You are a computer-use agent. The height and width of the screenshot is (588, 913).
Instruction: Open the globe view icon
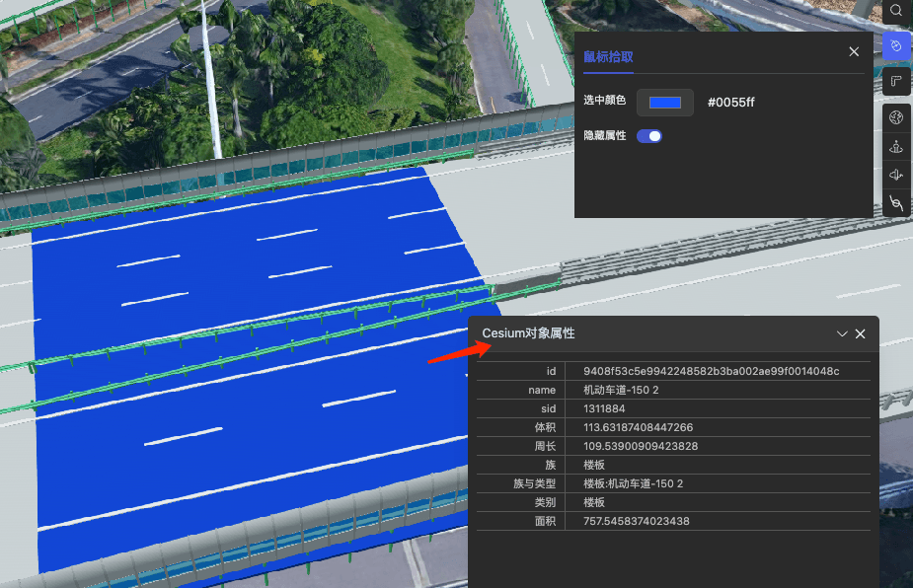(896, 118)
